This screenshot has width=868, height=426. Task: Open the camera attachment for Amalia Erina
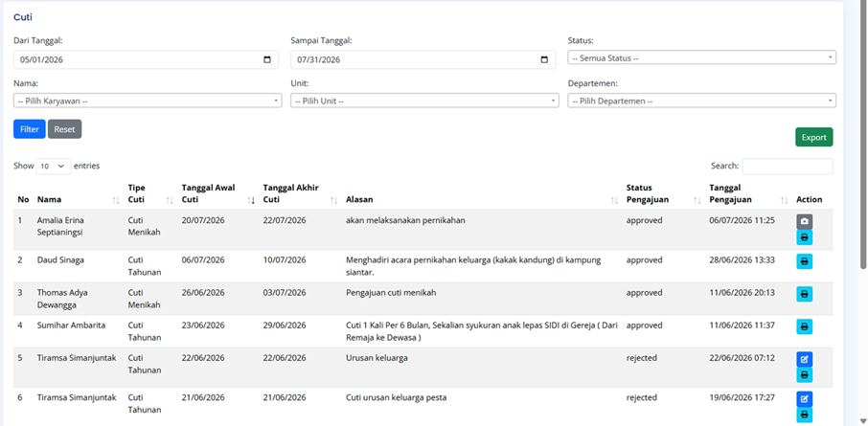click(805, 222)
